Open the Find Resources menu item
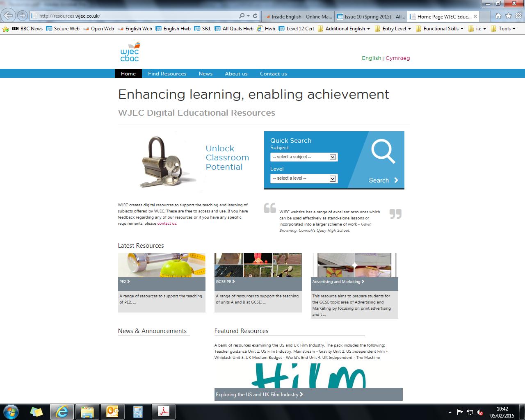 point(167,74)
